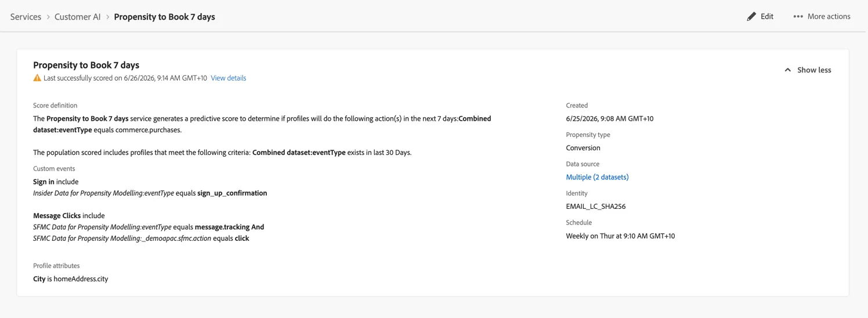Screen dimensions: 868x318
Task: Click Weekly on Thur at 9:10 AM value
Action: click(x=620, y=236)
